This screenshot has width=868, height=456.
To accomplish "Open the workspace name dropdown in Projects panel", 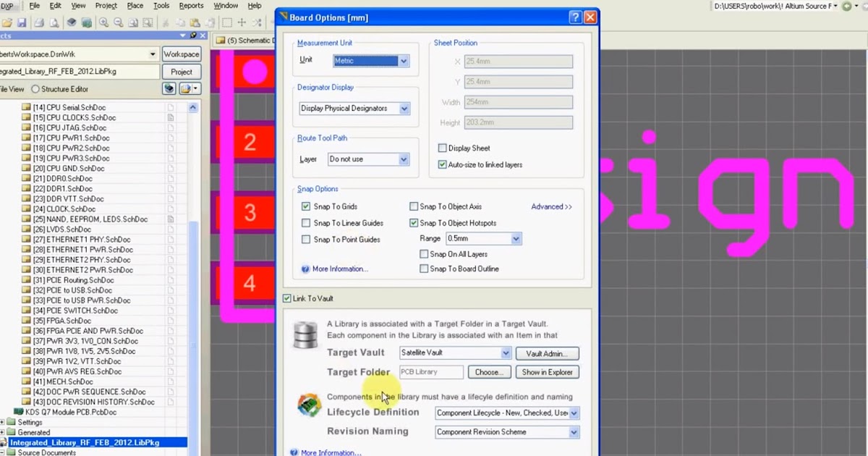I will [x=153, y=54].
